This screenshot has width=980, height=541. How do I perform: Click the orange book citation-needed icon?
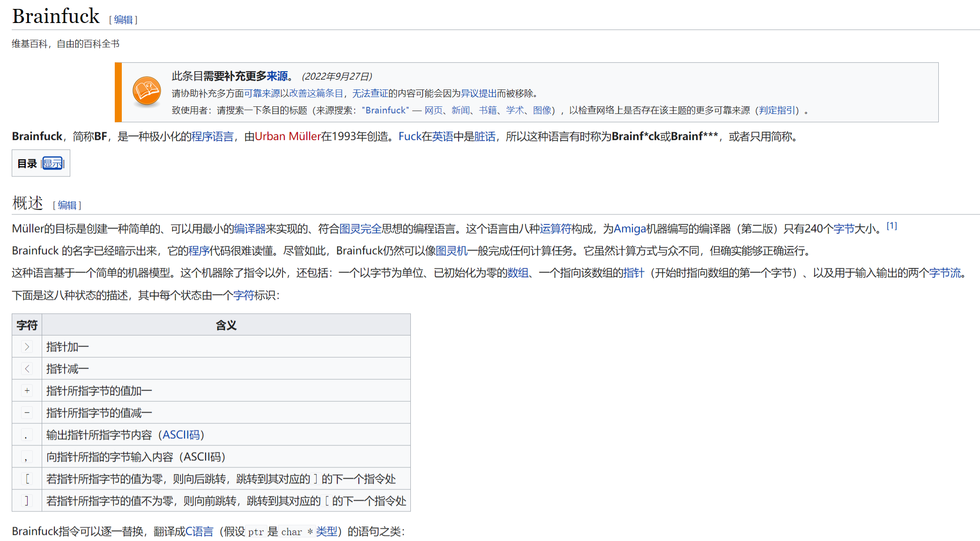(x=147, y=91)
